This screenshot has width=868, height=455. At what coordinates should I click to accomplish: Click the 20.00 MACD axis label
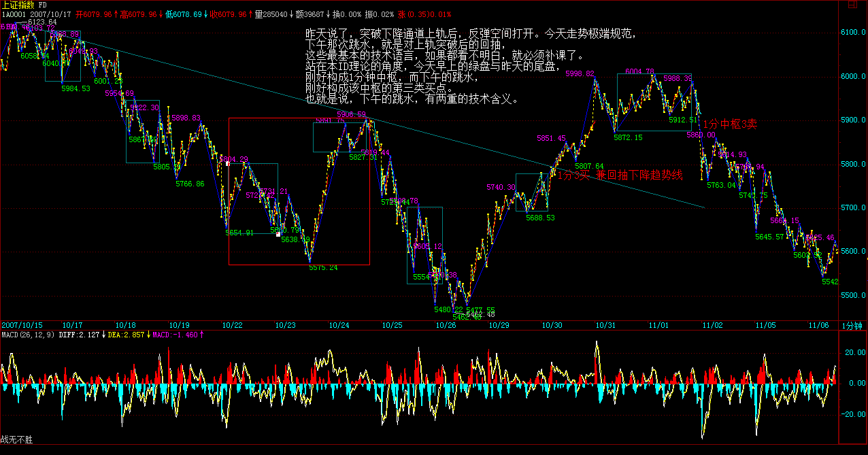point(854,352)
